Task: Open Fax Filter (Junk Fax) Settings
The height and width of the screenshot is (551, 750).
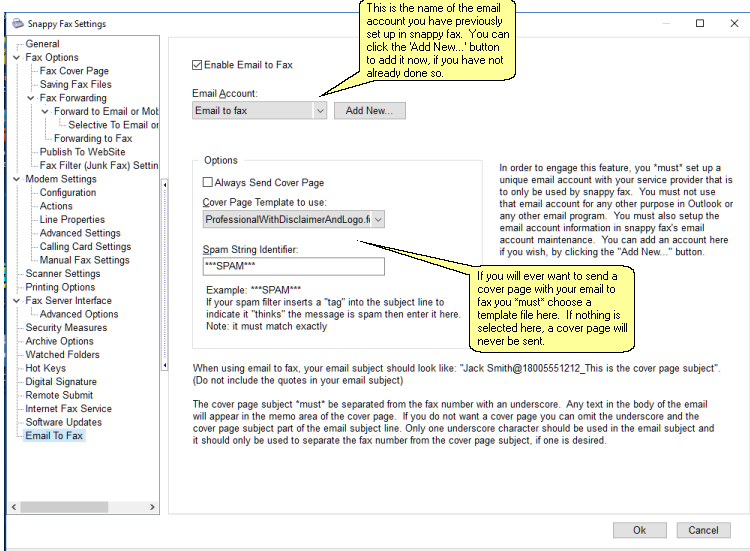Action: coord(99,165)
